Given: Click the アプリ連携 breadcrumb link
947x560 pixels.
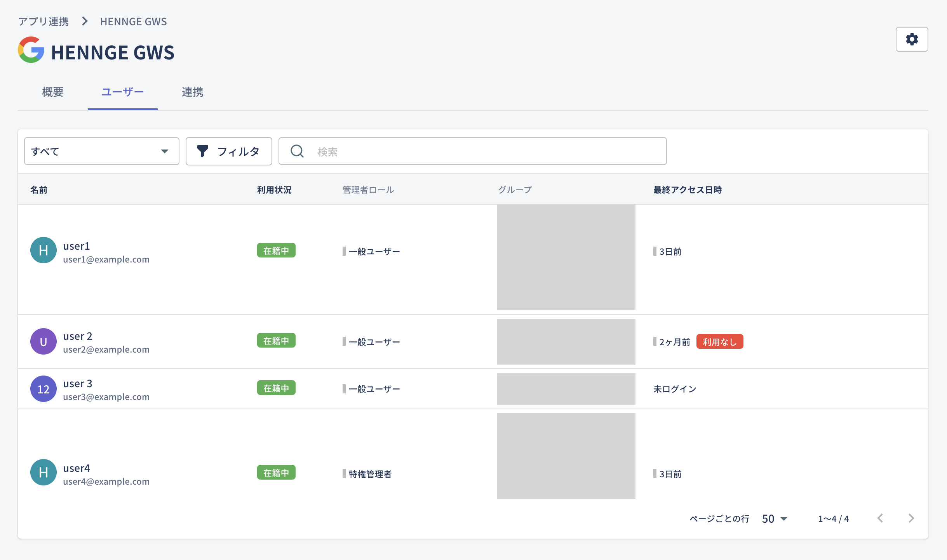Looking at the screenshot, I should pyautogui.click(x=44, y=21).
